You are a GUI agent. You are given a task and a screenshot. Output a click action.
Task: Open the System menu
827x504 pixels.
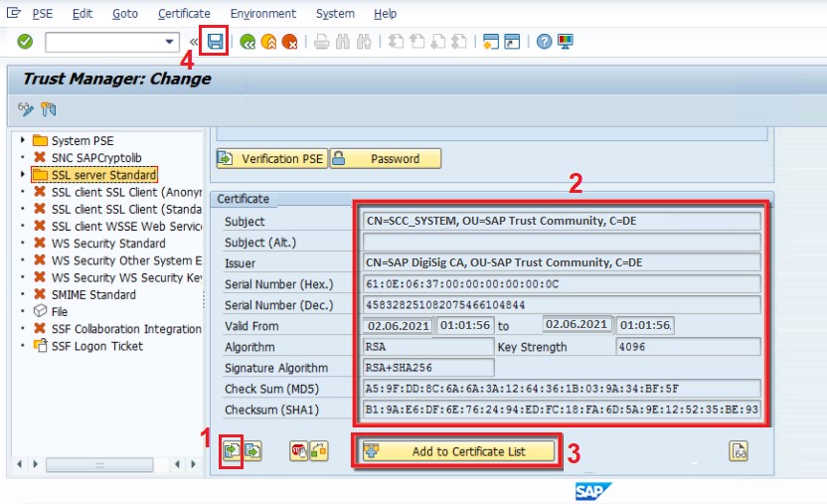(x=335, y=14)
